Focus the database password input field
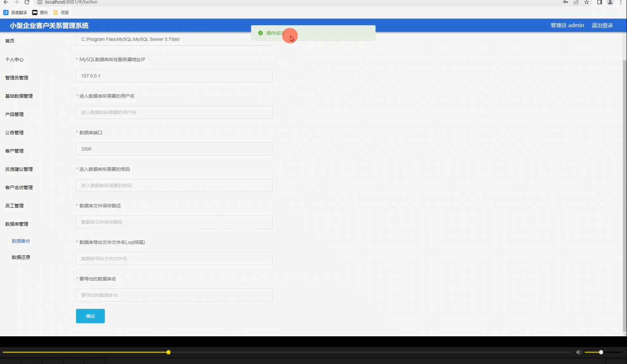Screen dimensions: 627x364 (x=174, y=185)
